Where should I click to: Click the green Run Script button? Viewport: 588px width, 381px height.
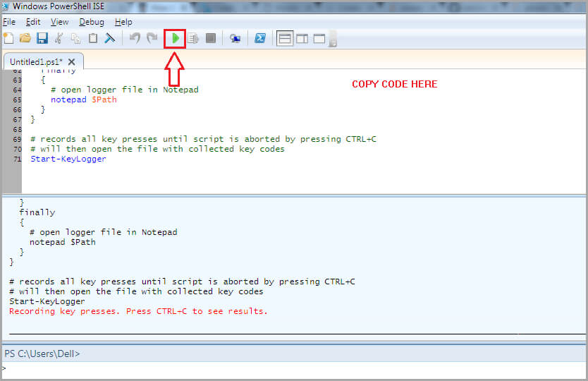pos(175,38)
